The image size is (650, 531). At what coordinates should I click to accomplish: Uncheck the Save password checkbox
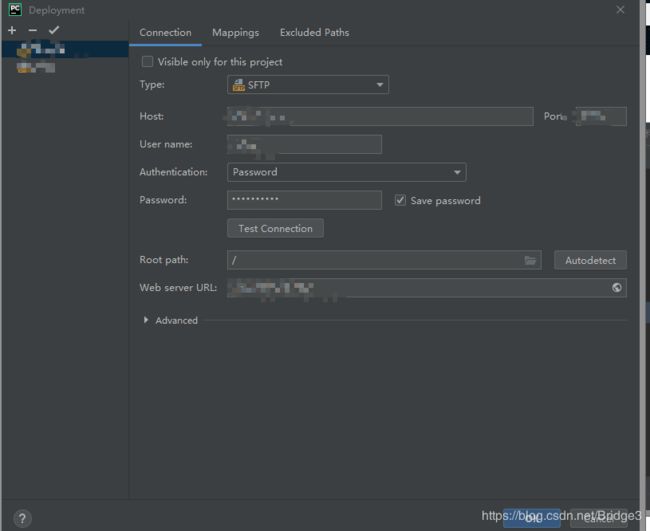(x=400, y=200)
